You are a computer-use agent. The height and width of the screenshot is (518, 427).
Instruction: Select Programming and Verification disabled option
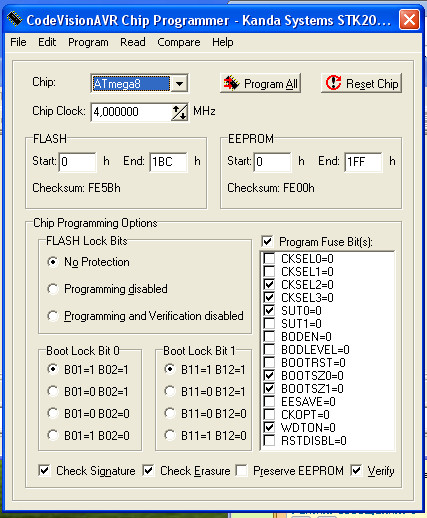53,316
